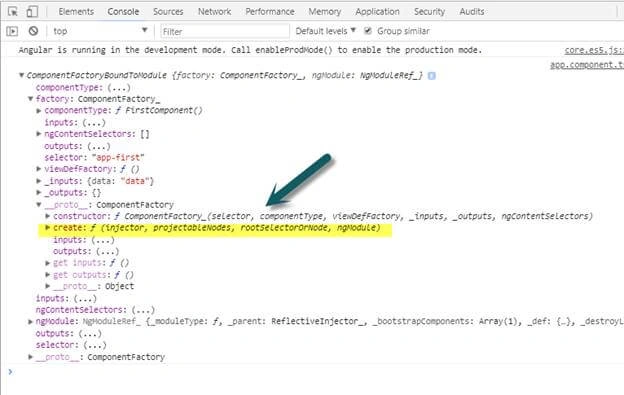Open the core.es5.js source link

pos(594,50)
